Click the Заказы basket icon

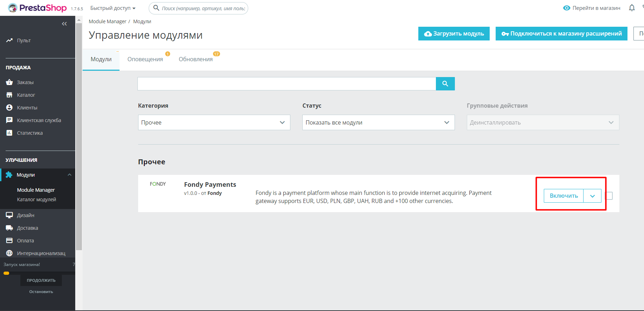(9, 82)
